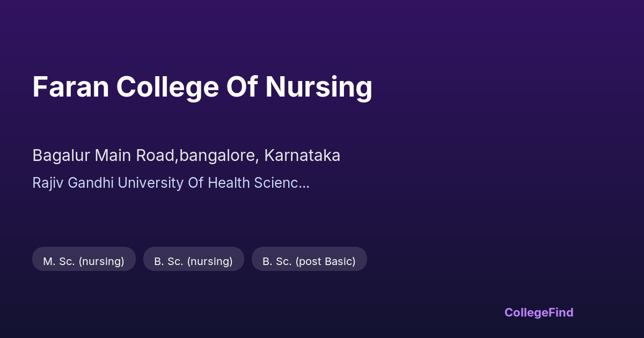
Task: Expand the truncated university name ellipsis
Action: pos(304,183)
